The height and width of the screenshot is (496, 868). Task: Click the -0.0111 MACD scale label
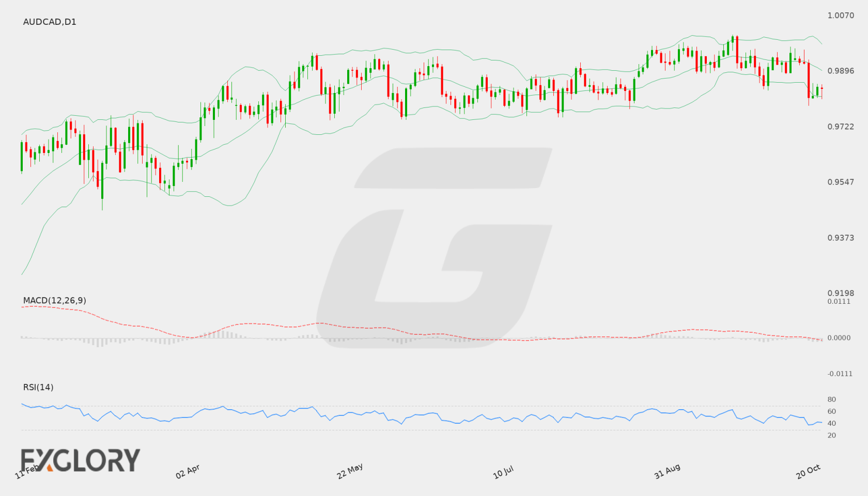840,374
